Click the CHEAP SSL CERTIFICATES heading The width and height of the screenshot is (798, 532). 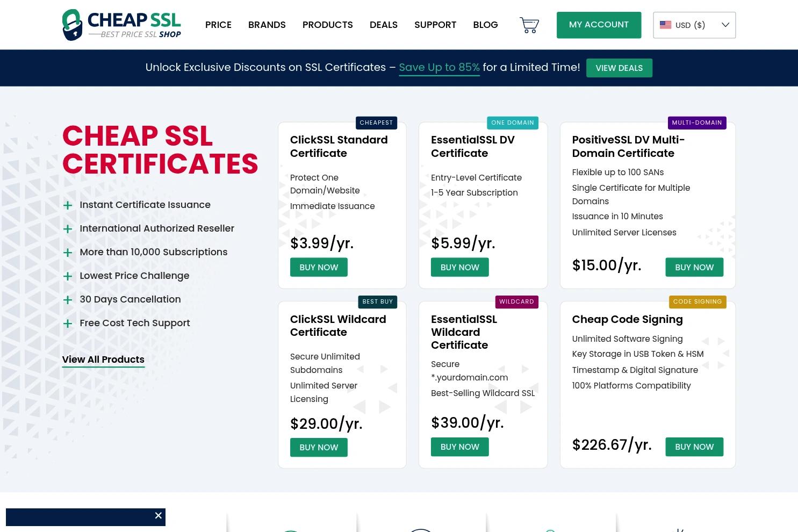(160, 150)
